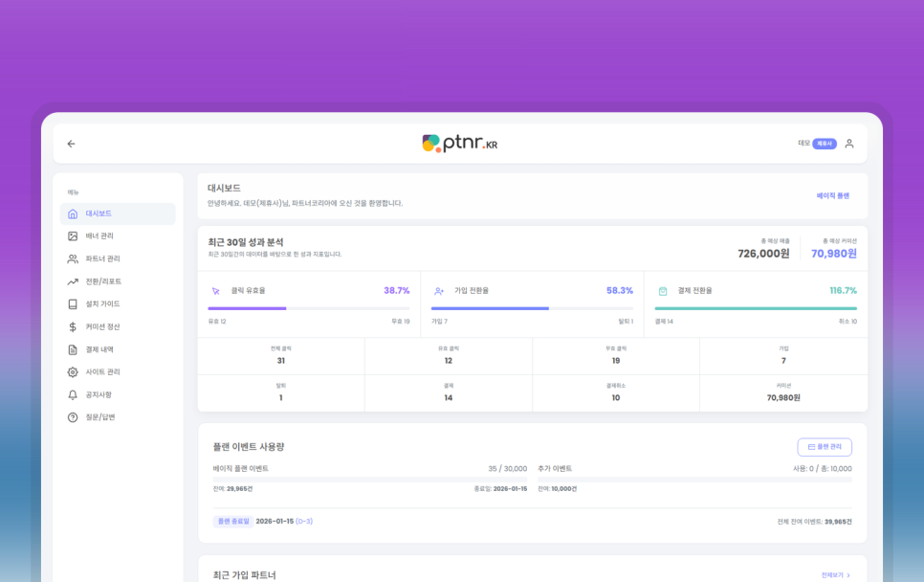Click the 726,000원 total revenue
The width and height of the screenshot is (924, 582).
(763, 254)
